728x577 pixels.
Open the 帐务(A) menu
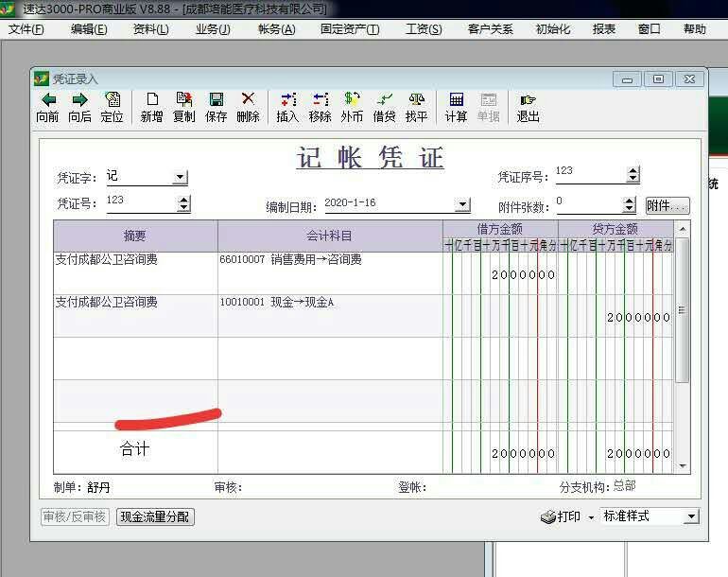tap(276, 29)
